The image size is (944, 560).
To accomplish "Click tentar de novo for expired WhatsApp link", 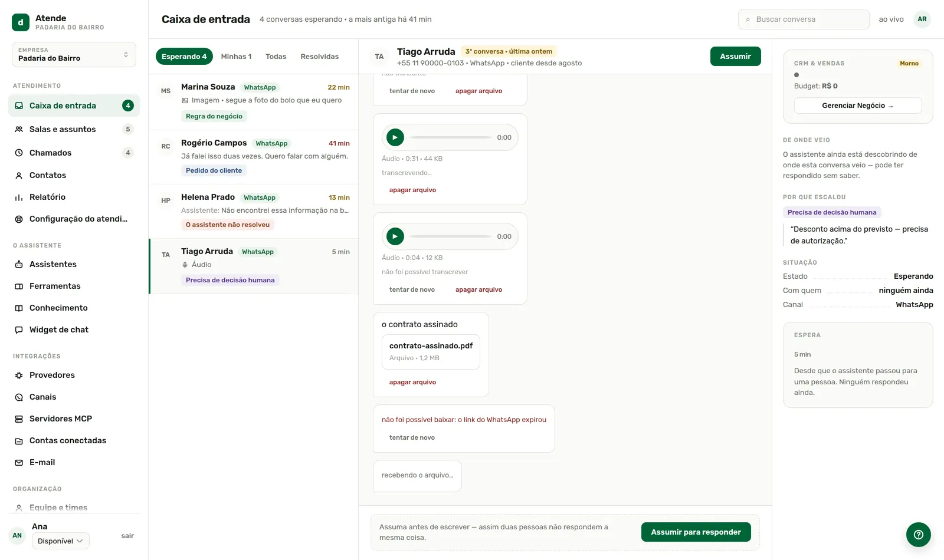I will [412, 438].
